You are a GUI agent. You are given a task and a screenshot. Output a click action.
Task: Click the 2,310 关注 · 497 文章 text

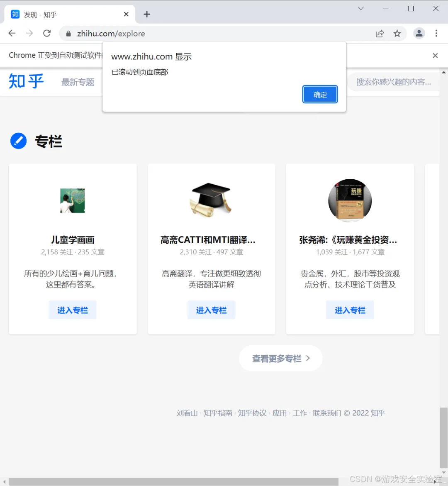pos(211,252)
